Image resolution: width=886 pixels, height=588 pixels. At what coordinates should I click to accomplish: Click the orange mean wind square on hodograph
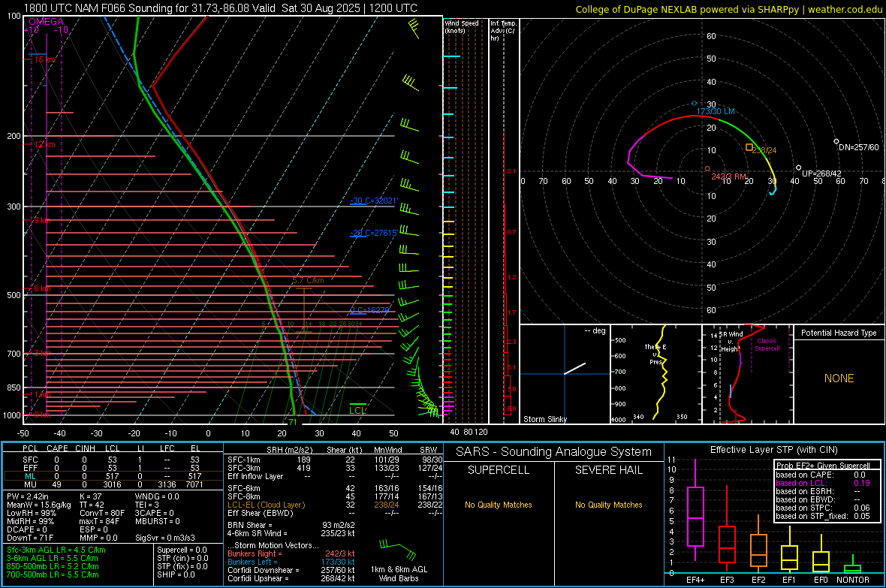click(749, 148)
